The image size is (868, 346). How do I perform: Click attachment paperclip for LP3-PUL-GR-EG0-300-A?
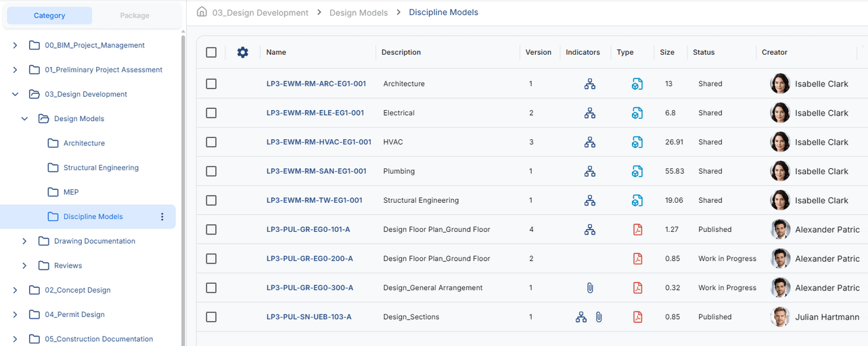click(x=590, y=288)
